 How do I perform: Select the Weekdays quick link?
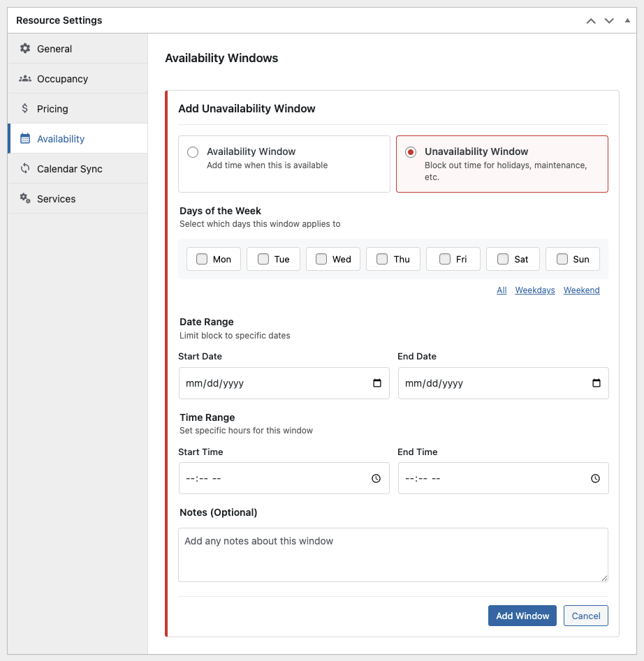pos(535,290)
